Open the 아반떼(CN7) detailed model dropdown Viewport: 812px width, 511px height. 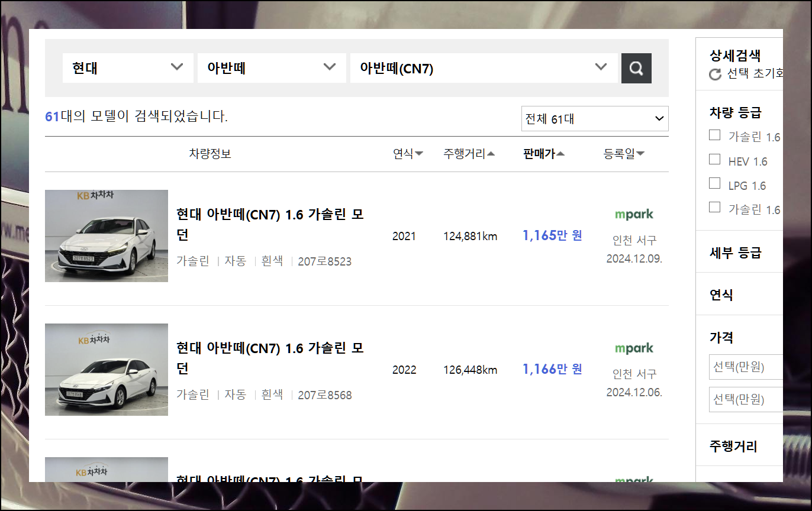[x=484, y=68]
